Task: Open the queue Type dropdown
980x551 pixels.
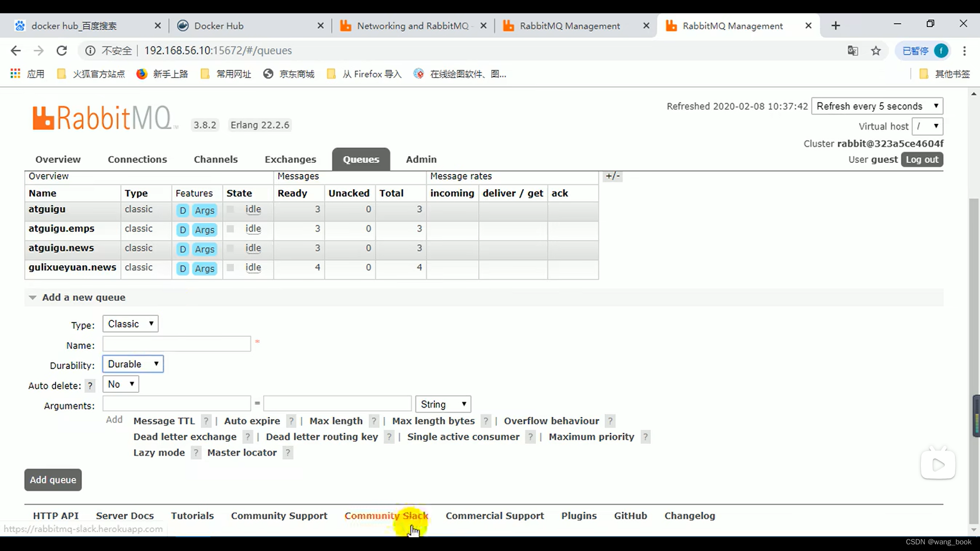Action: (130, 324)
